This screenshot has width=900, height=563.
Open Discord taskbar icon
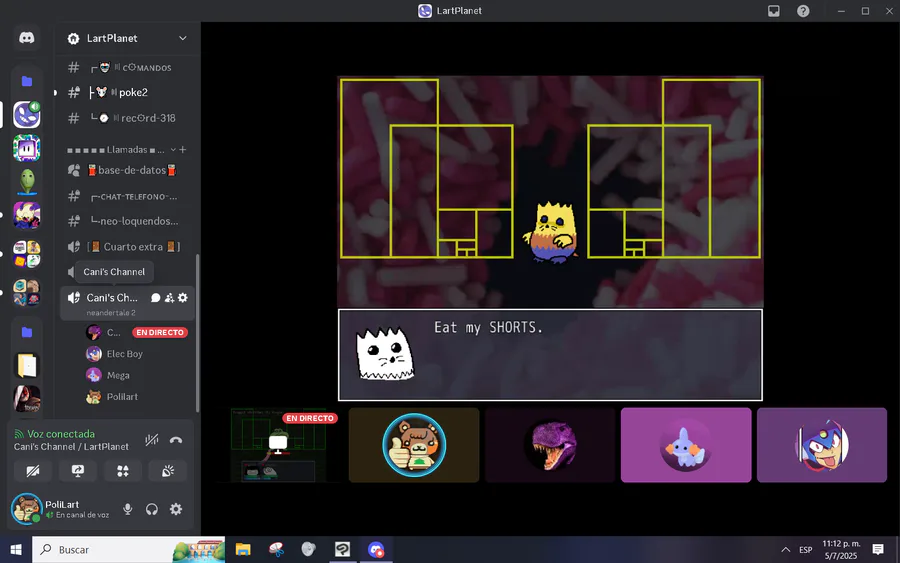pyautogui.click(x=376, y=550)
